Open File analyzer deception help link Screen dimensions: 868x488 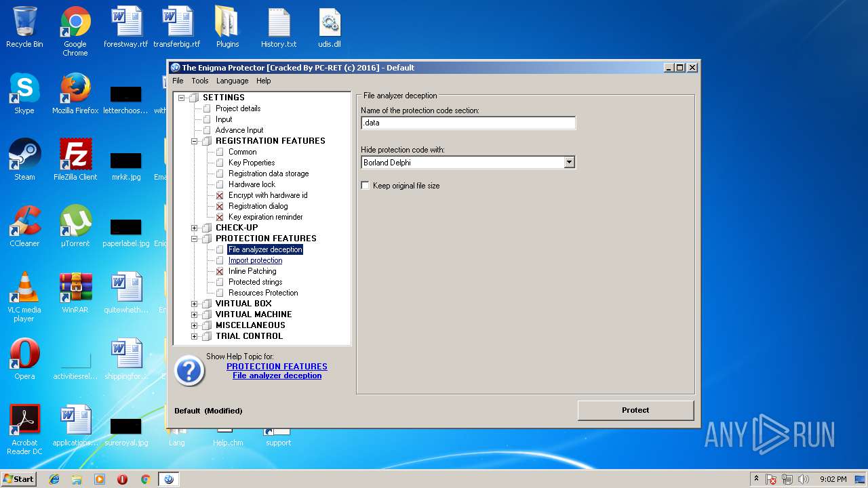pos(277,375)
